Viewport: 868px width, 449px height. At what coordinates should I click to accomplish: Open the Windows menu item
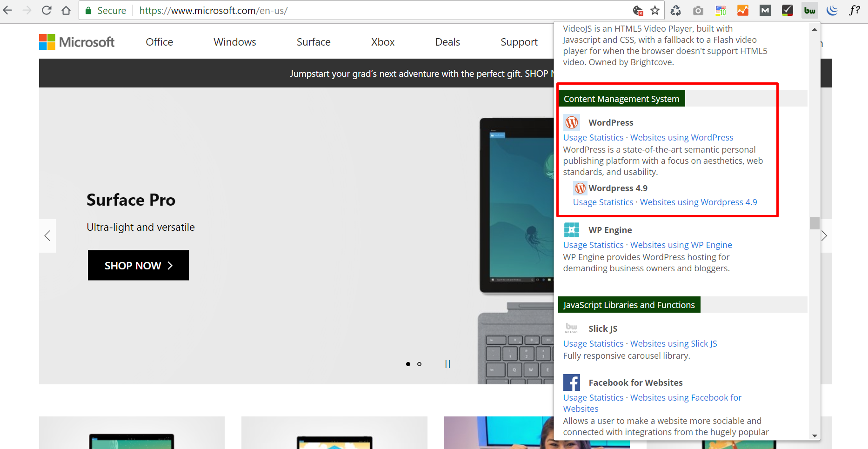click(x=235, y=42)
